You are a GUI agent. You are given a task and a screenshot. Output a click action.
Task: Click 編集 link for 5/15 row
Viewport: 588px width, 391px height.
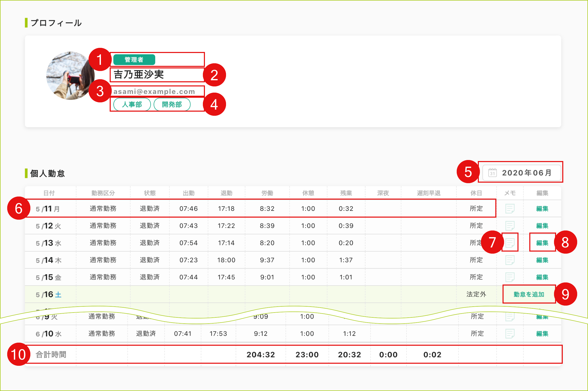click(542, 277)
